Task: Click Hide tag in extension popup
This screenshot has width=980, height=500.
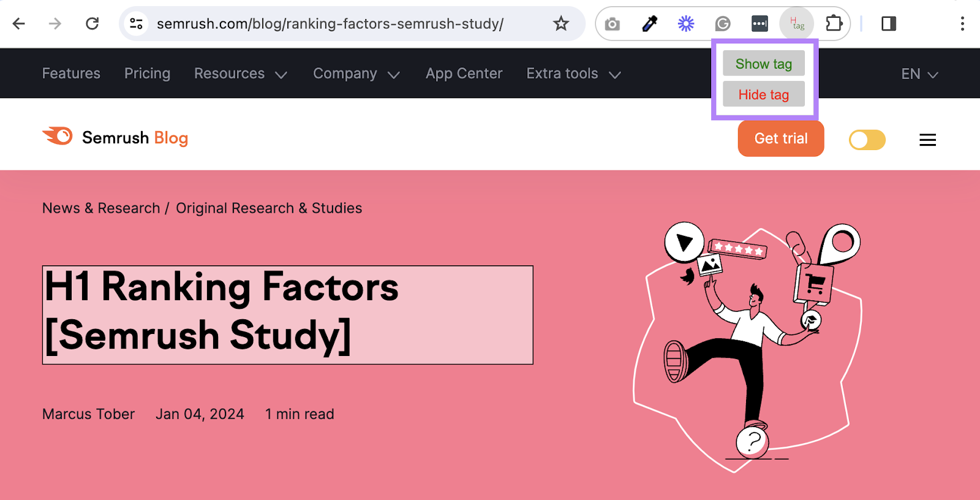Action: click(x=763, y=95)
